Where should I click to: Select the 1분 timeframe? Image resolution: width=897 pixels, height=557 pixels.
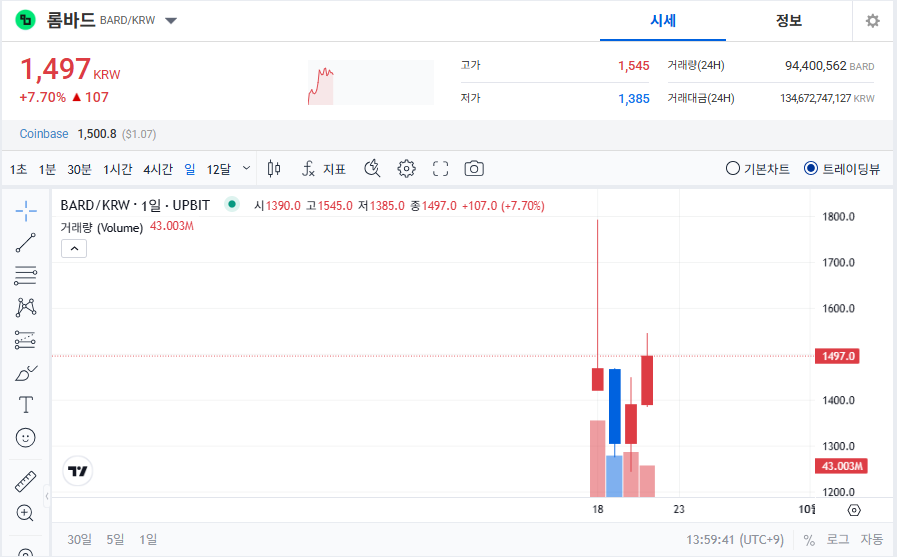point(47,169)
